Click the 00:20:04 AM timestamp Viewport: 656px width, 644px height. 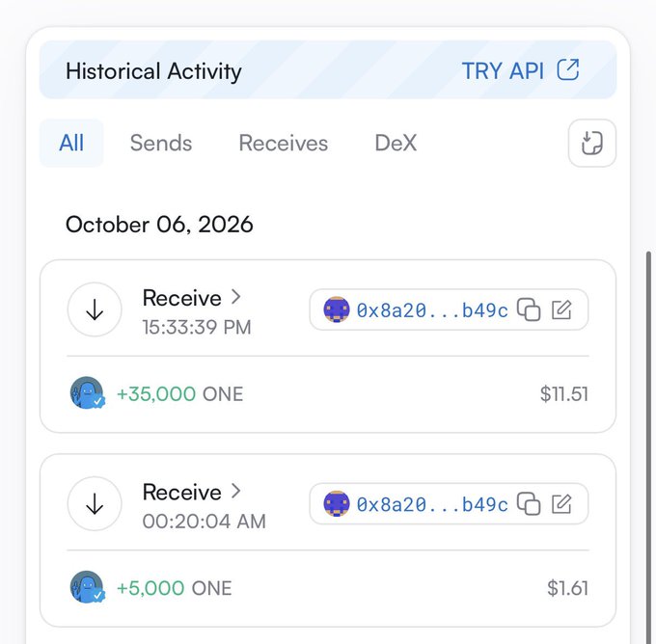coord(205,521)
